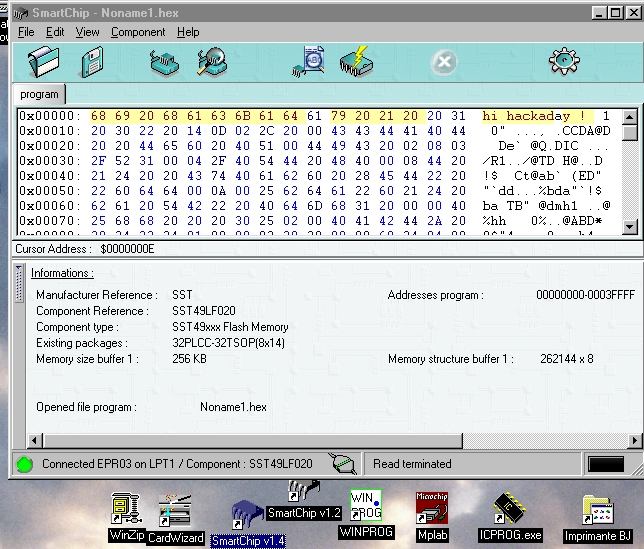Click the programmer cable icon in status bar

(x=343, y=464)
